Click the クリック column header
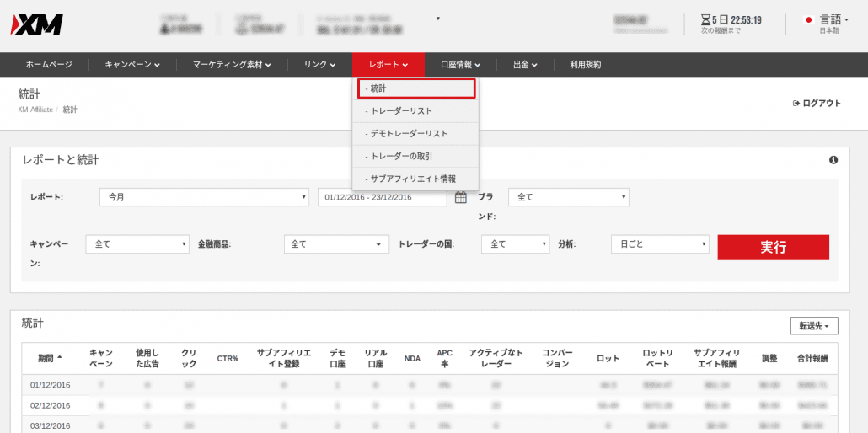The image size is (868, 433). (x=189, y=358)
